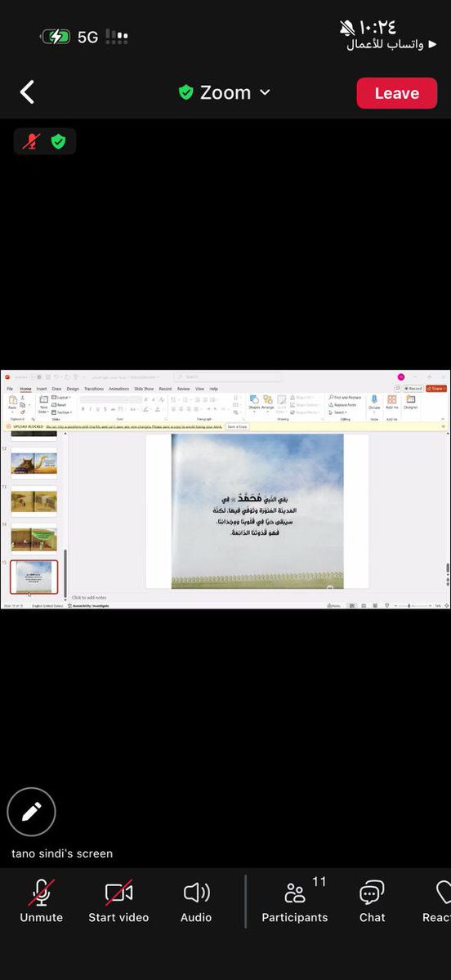Click the Arabic text on the slide

pos(257,514)
